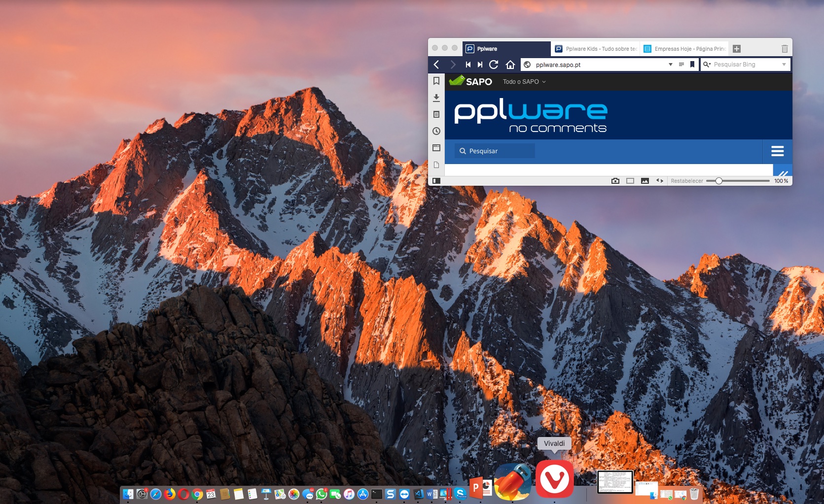This screenshot has height=504, width=824.
Task: Switch to the Pplware Kids tab
Action: pyautogui.click(x=595, y=49)
